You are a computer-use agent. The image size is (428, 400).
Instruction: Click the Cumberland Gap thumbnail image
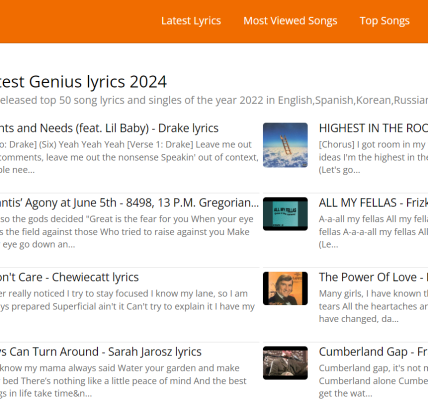coord(285,363)
